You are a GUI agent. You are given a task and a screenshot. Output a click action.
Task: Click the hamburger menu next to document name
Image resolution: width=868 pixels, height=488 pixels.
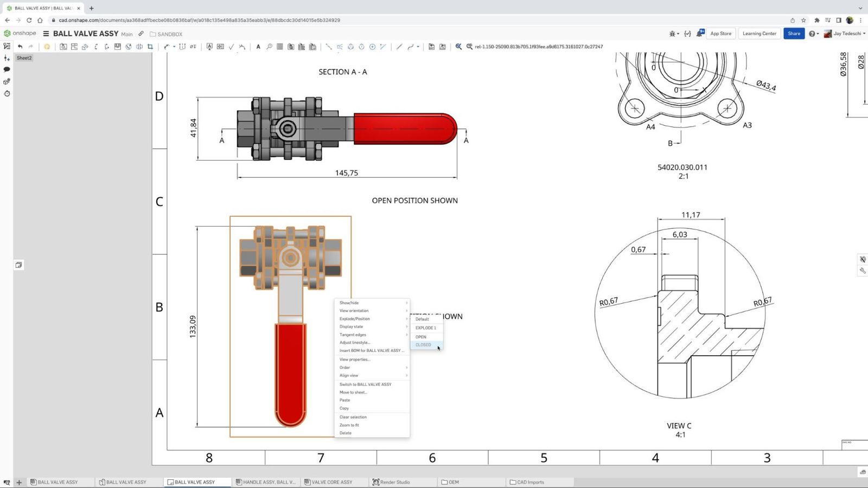[x=46, y=34]
